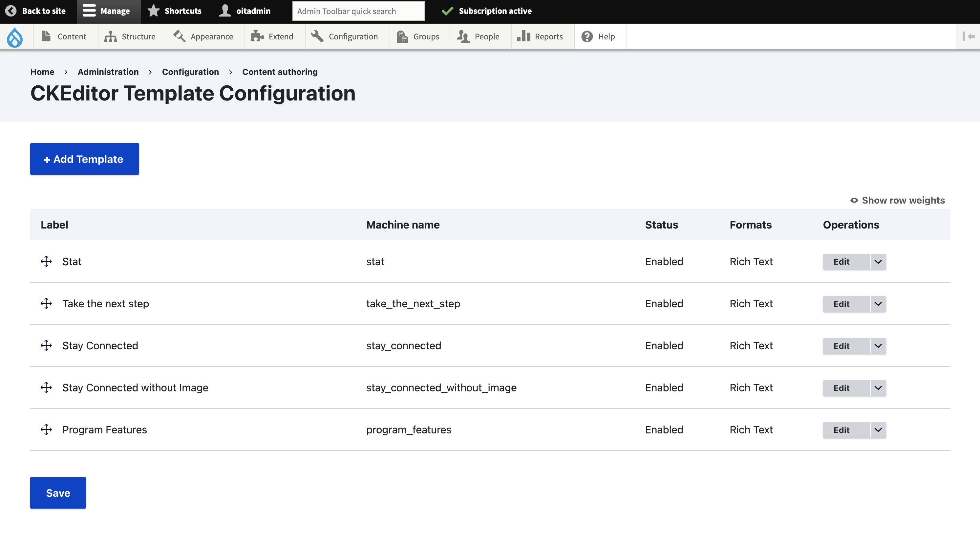Toggle the Manage toolbar tray
Image resolution: width=980 pixels, height=547 pixels.
pyautogui.click(x=107, y=11)
